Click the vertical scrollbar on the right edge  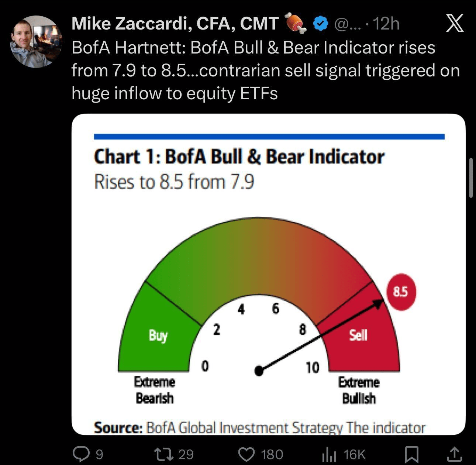pyautogui.click(x=471, y=178)
